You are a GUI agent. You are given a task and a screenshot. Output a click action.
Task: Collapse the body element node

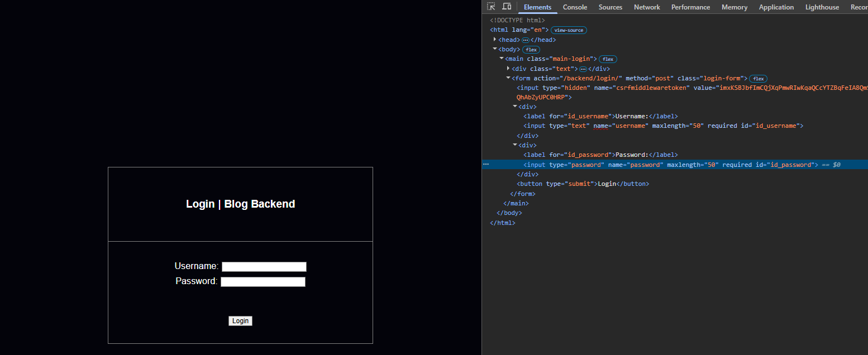495,49
